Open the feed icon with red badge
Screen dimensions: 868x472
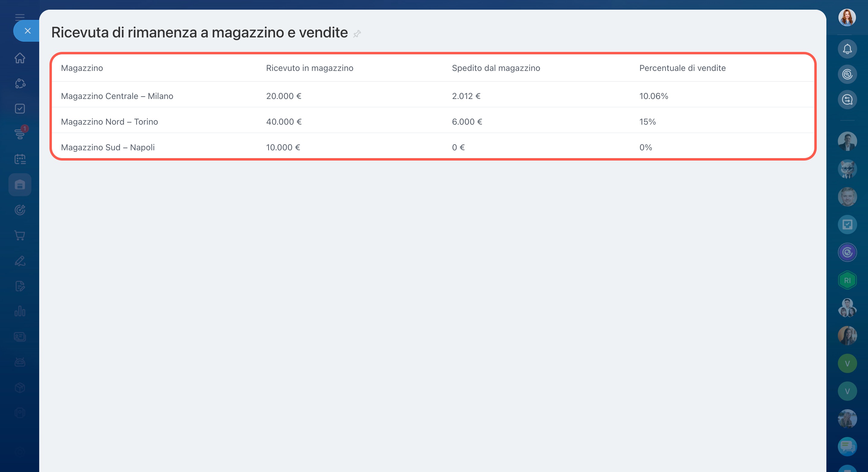(20, 133)
